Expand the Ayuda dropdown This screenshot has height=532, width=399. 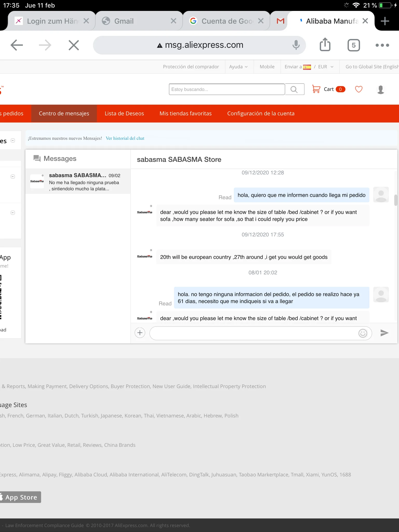[238, 67]
